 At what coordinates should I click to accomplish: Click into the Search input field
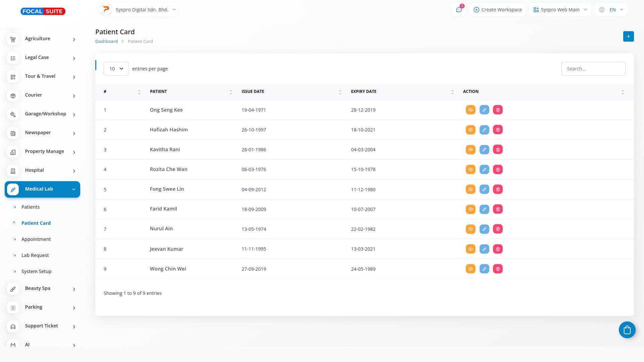tap(593, 69)
